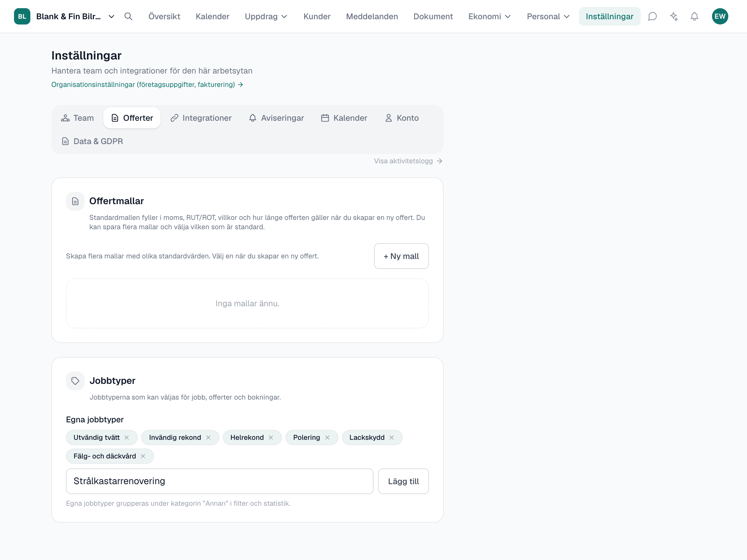Click the + Ny mall button

coord(401,256)
